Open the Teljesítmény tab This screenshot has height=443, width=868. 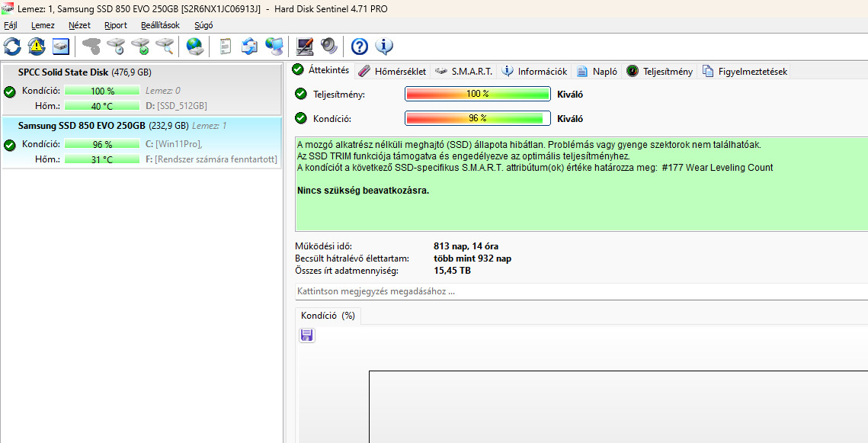click(660, 72)
